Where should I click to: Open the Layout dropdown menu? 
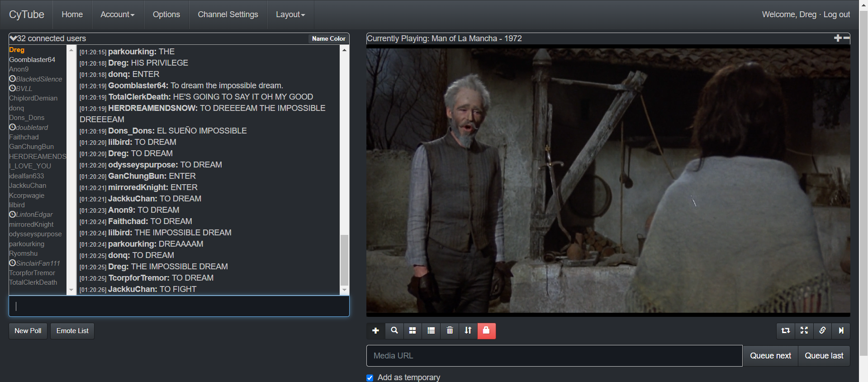click(290, 14)
